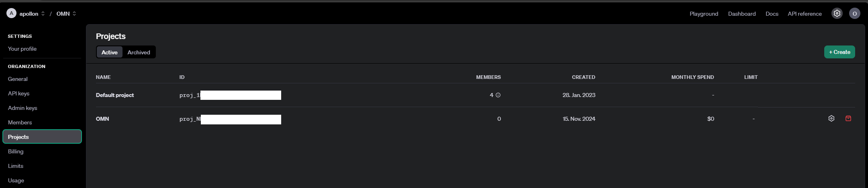The height and width of the screenshot is (188, 868).
Task: Select API keys in the sidebar
Action: coord(18,93)
